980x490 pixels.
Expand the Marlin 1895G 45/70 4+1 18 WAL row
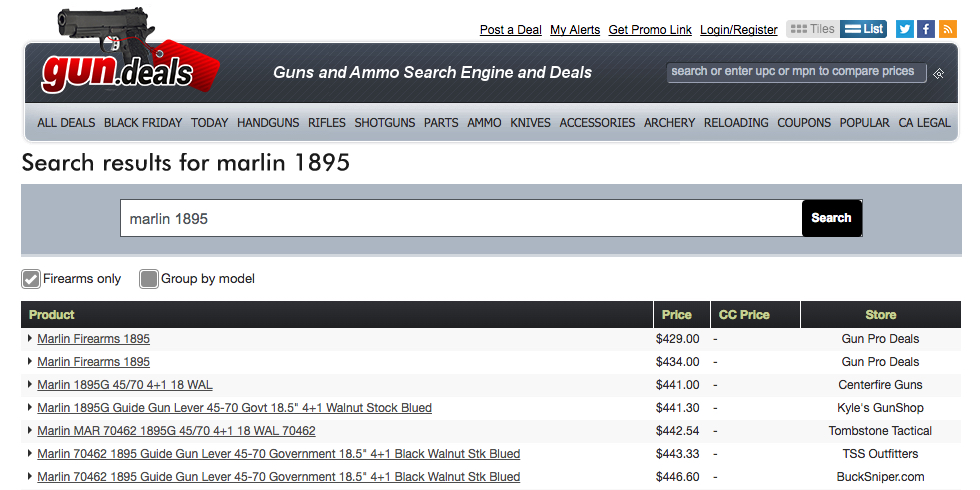pos(30,384)
